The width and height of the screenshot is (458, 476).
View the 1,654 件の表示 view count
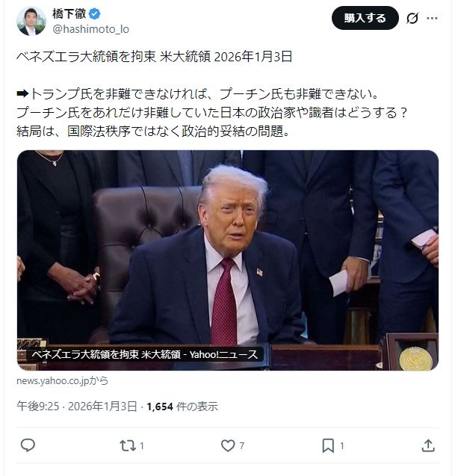click(182, 407)
